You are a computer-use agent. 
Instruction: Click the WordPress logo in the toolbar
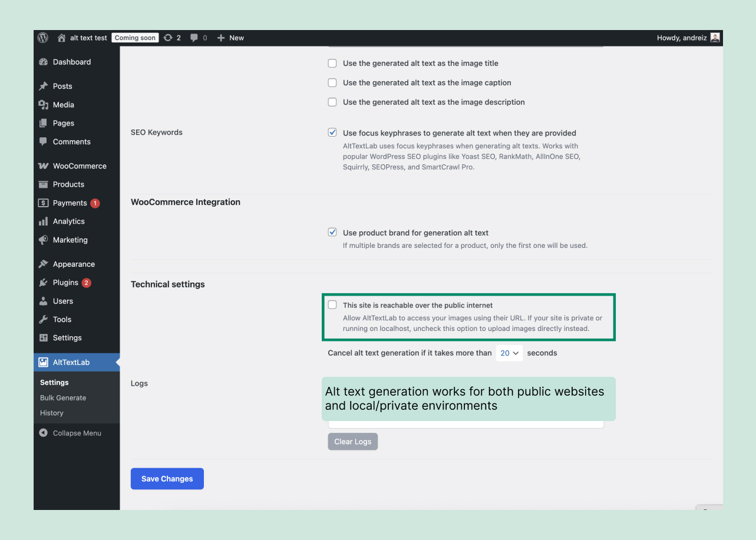point(42,38)
